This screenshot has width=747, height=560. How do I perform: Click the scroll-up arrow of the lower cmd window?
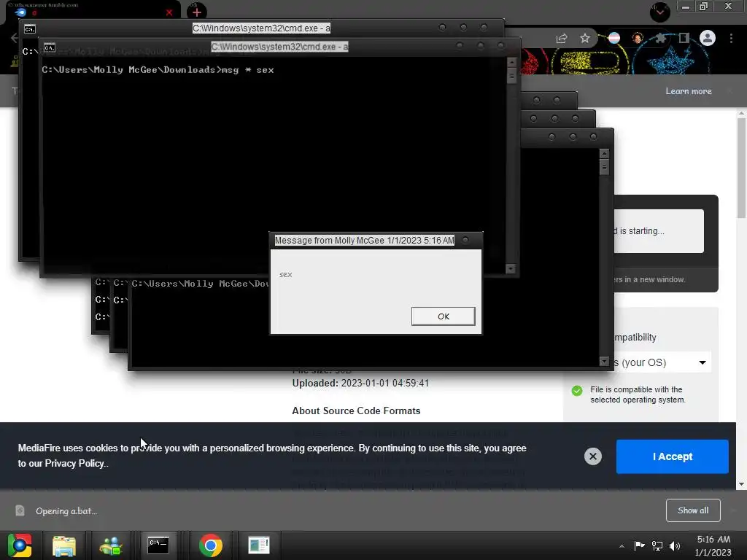604,153
